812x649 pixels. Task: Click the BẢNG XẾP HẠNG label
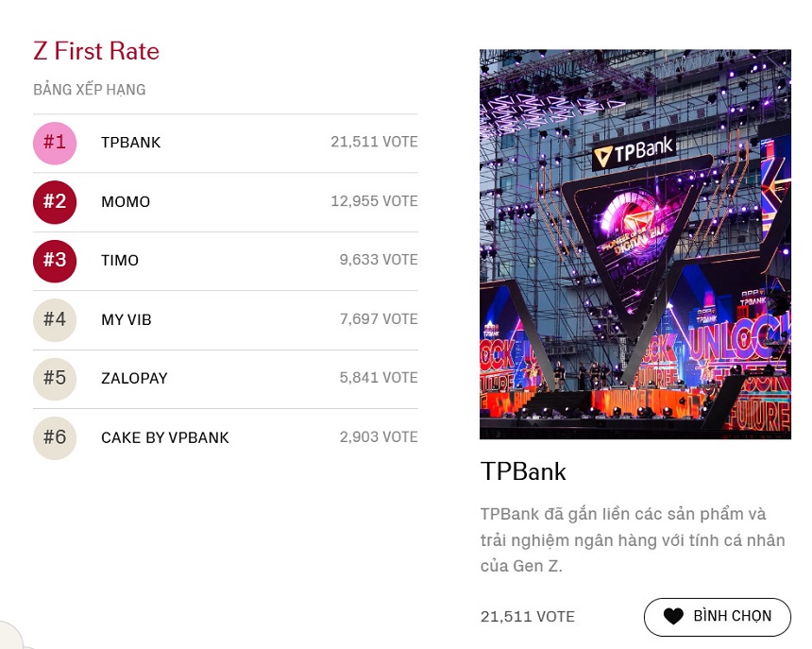(90, 90)
